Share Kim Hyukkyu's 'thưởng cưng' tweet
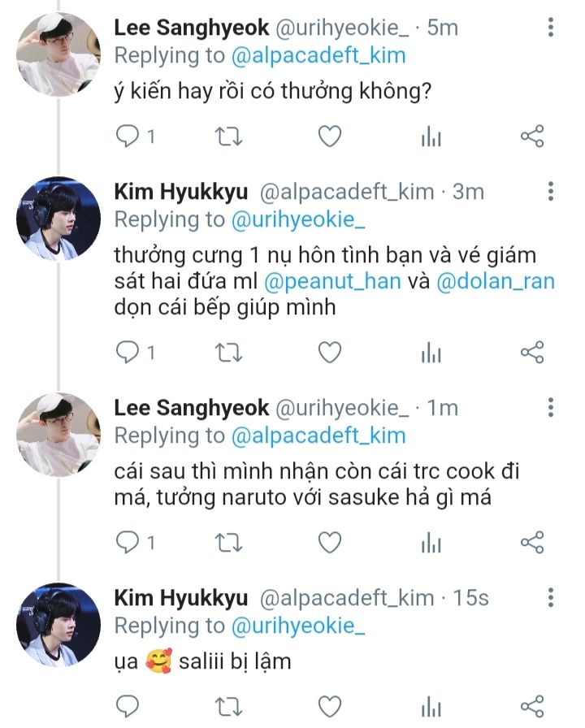Viewport: 585px width, 728px height. click(x=531, y=352)
